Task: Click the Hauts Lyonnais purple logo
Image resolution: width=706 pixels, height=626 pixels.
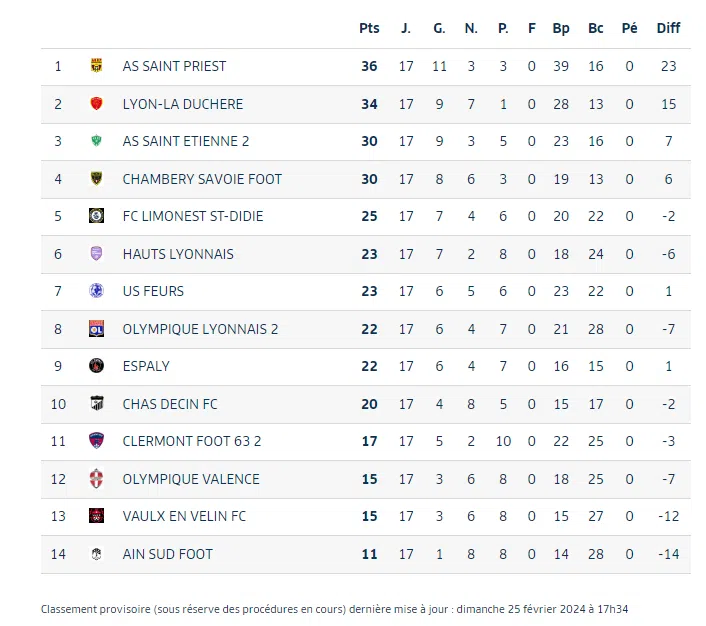Action: (97, 254)
